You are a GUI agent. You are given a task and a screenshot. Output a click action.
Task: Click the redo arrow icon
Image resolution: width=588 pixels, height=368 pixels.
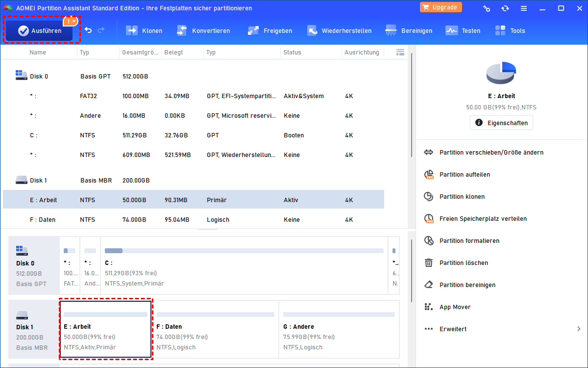click(101, 30)
